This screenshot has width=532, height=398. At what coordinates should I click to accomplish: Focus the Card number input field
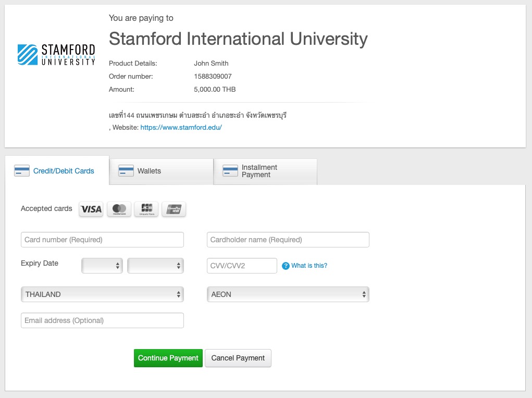click(x=102, y=240)
